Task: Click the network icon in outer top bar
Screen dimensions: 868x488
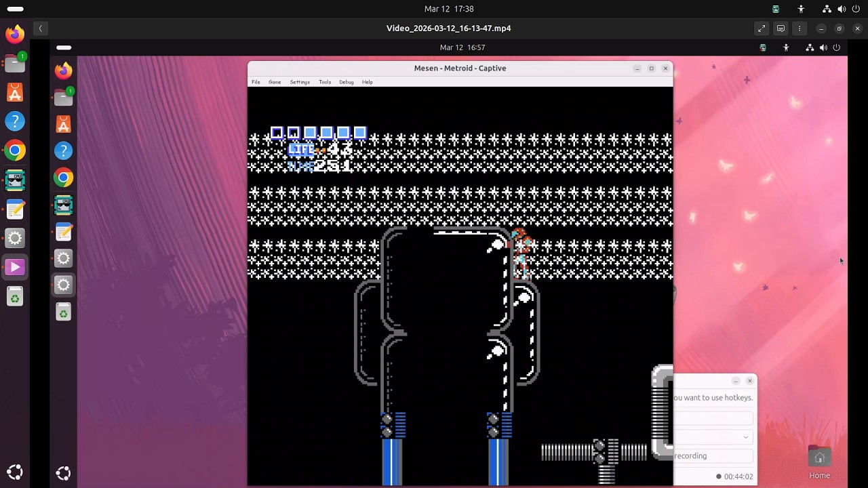Action: click(x=827, y=9)
